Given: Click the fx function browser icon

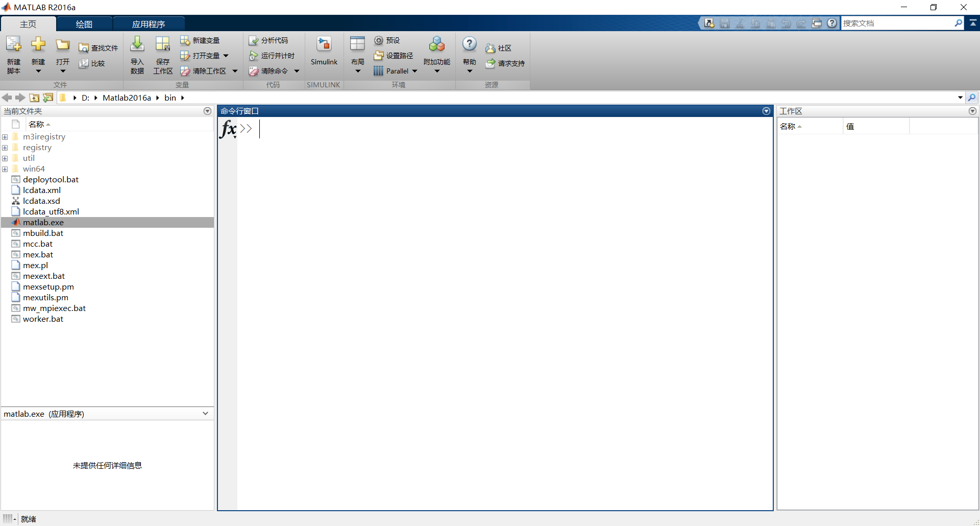Looking at the screenshot, I should pyautogui.click(x=228, y=129).
